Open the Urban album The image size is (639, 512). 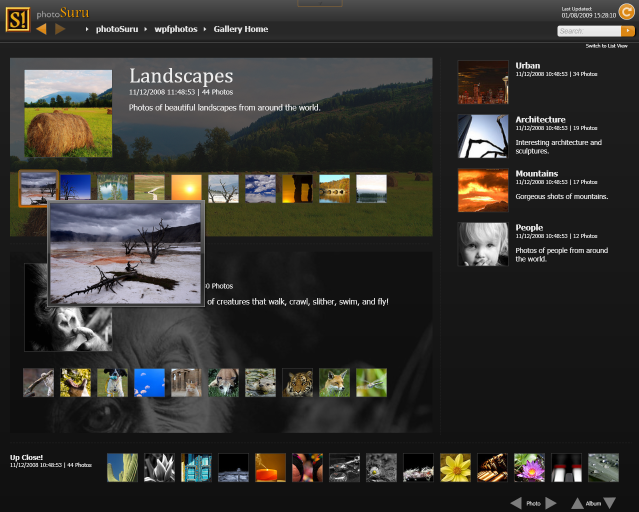click(x=527, y=66)
